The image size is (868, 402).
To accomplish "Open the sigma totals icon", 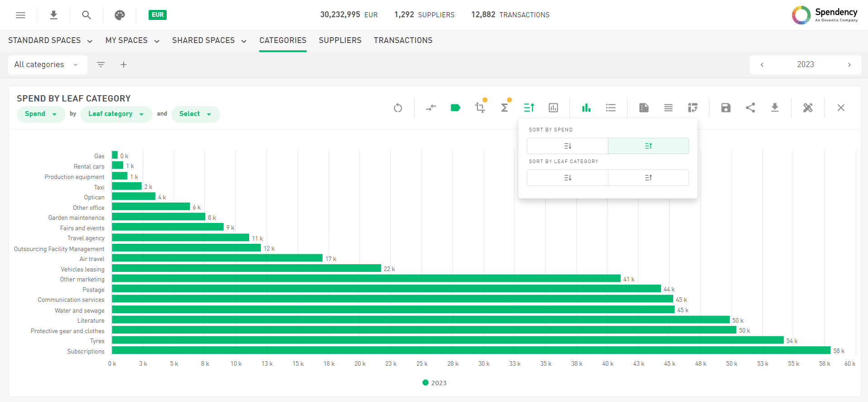I will pos(504,108).
